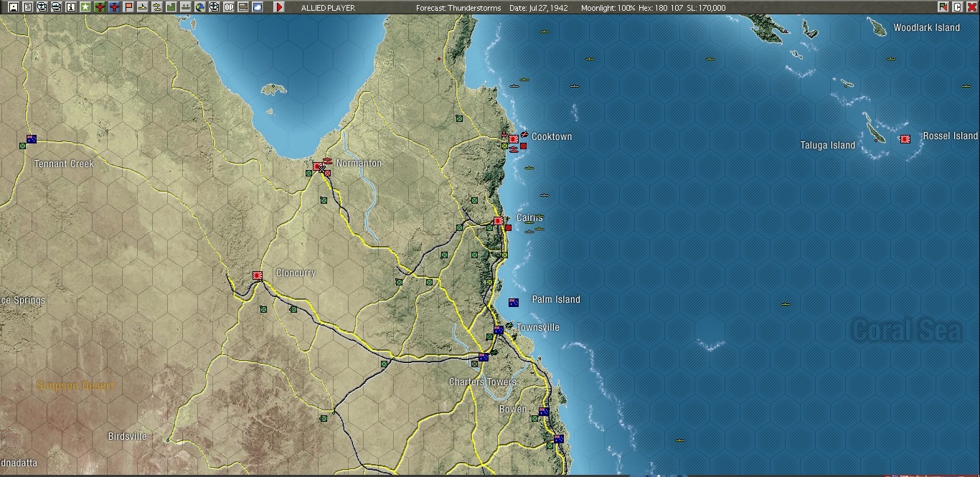Screen dimensions: 980x477
Task: Select the Japanese base marker at Normanton
Action: coord(317,166)
